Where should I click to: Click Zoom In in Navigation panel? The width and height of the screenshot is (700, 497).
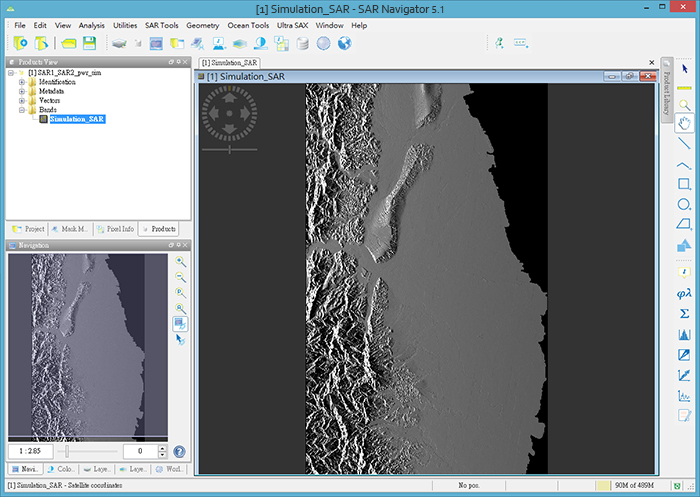[x=181, y=261]
